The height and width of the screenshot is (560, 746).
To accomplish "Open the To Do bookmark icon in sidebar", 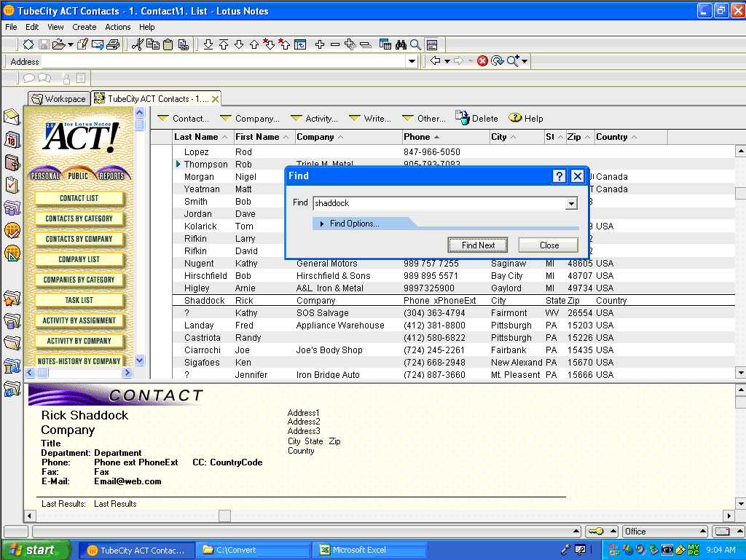I will pos(12,185).
